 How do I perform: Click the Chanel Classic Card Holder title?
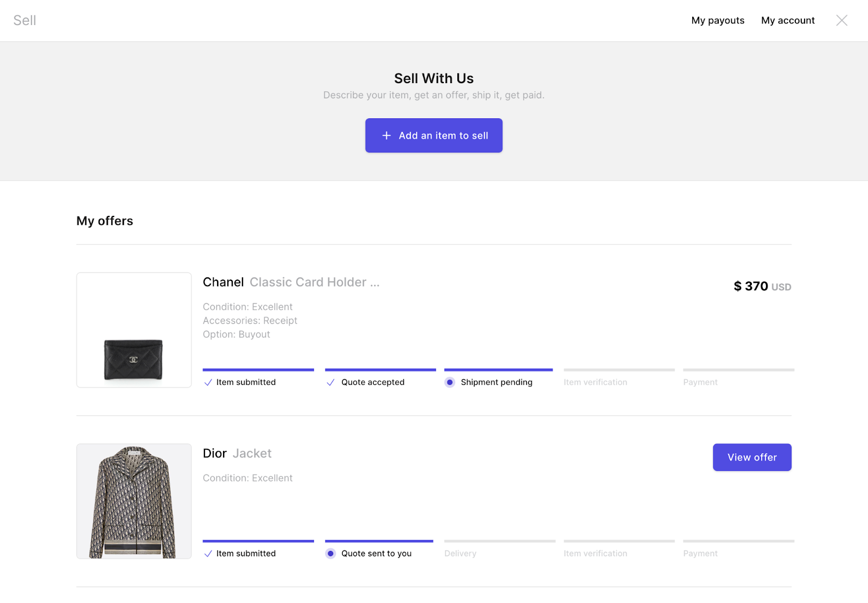click(x=291, y=282)
